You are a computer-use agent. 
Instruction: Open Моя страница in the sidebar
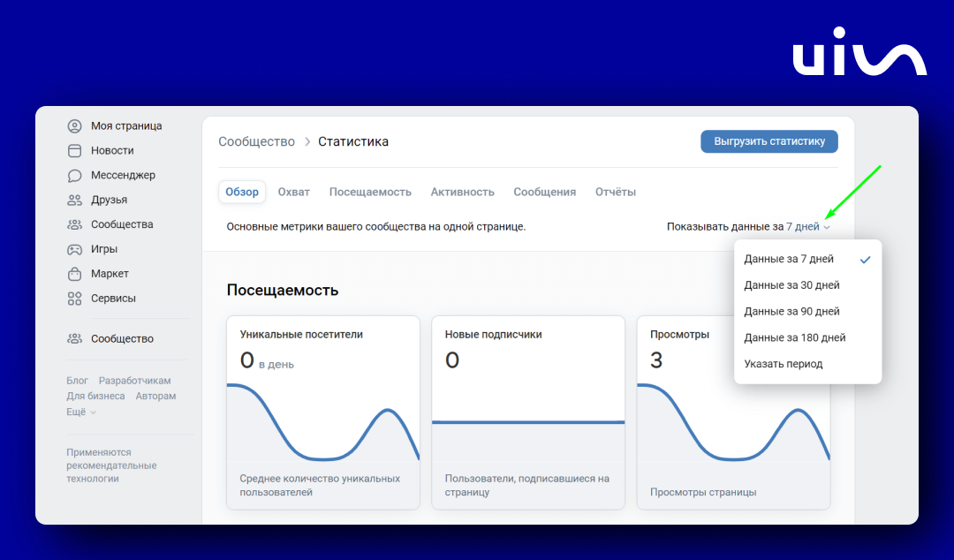click(126, 126)
